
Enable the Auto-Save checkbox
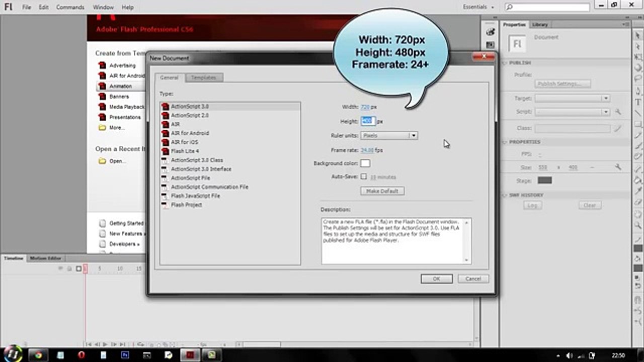(363, 176)
